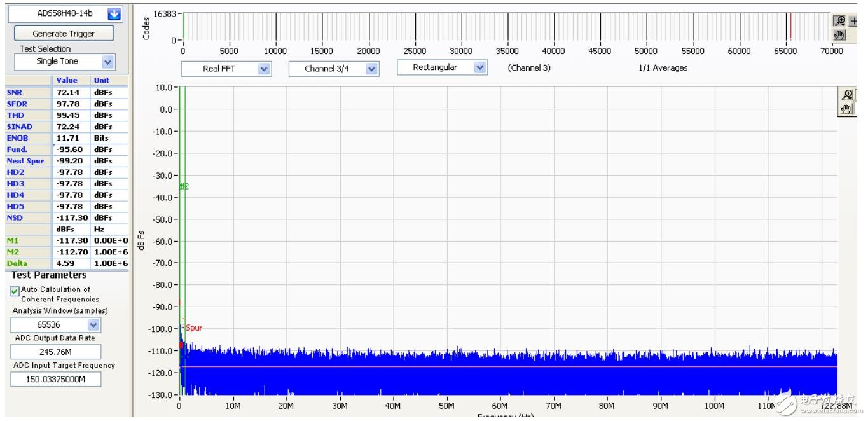Expand the Rectangular window function dropdown

pos(479,67)
